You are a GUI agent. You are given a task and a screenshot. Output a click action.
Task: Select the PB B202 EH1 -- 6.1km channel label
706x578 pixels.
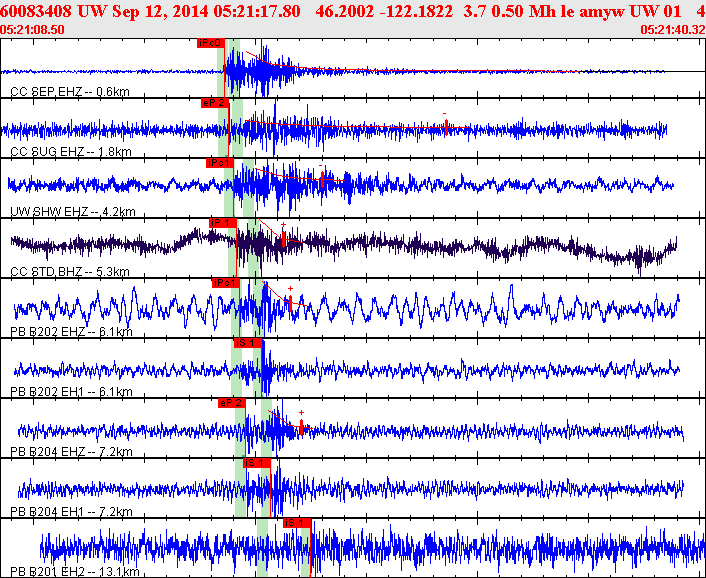pyautogui.click(x=71, y=392)
